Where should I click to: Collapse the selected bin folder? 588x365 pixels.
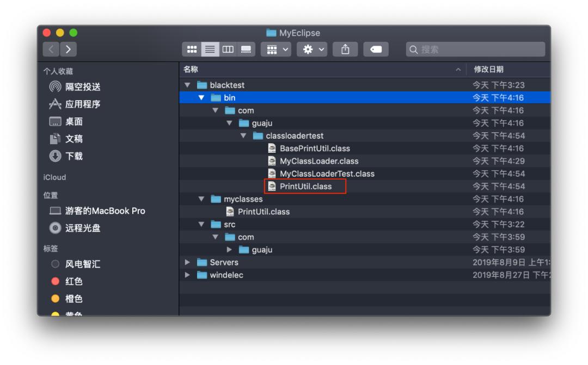(x=201, y=98)
